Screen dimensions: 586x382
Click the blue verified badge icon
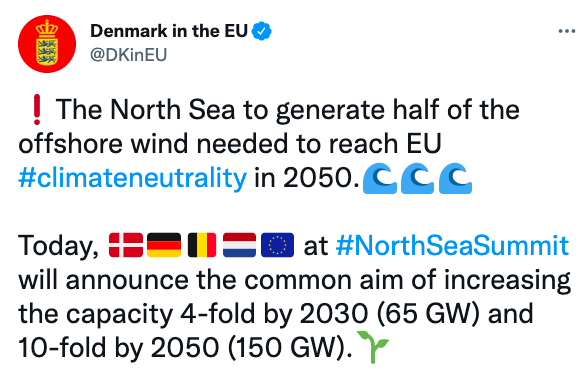262,31
